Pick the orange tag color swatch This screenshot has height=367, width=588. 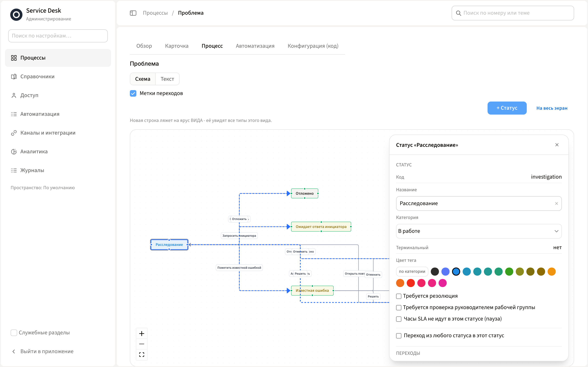(400, 283)
